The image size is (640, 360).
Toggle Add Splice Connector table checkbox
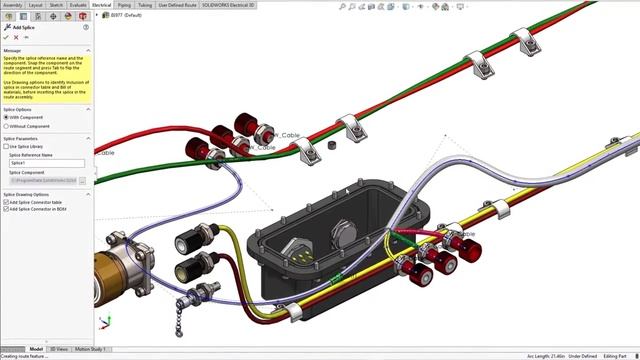click(6, 202)
